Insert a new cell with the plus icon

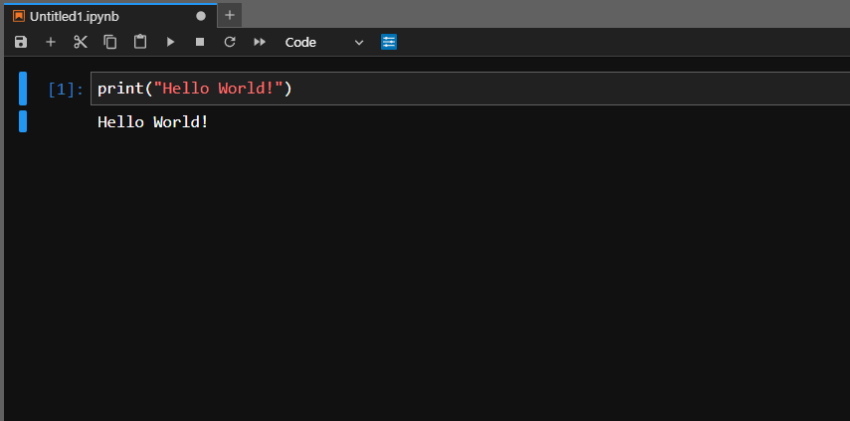pos(50,42)
